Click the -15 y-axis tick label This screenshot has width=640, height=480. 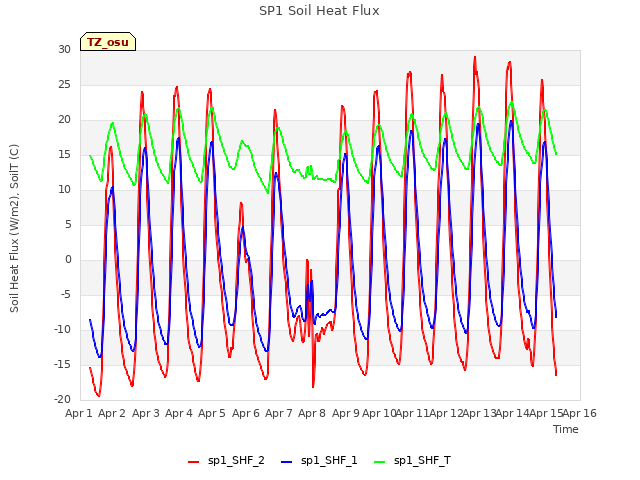[62, 365]
